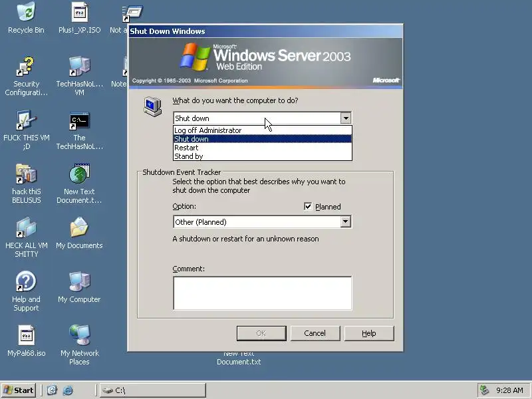Image resolution: width=532 pixels, height=399 pixels.
Task: Open the Option reason dropdown arrow
Action: (x=346, y=221)
